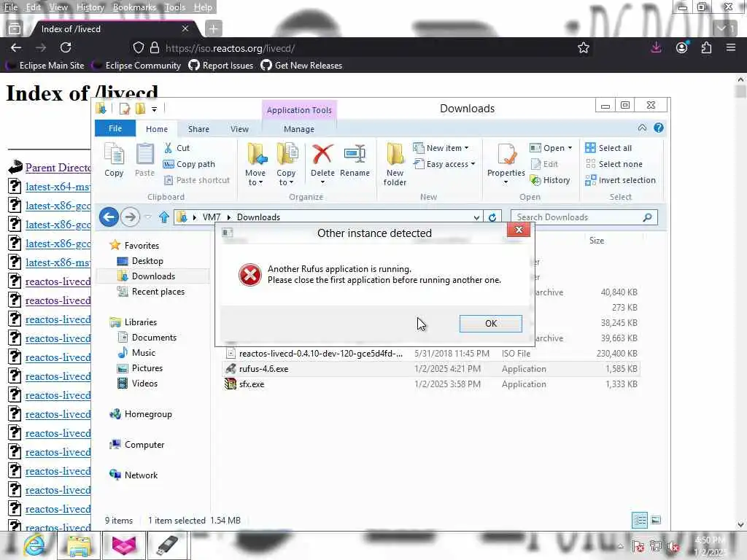Screen dimensions: 747x560
Task: Open the browser Downloads arrow icon
Action: pyautogui.click(x=656, y=47)
